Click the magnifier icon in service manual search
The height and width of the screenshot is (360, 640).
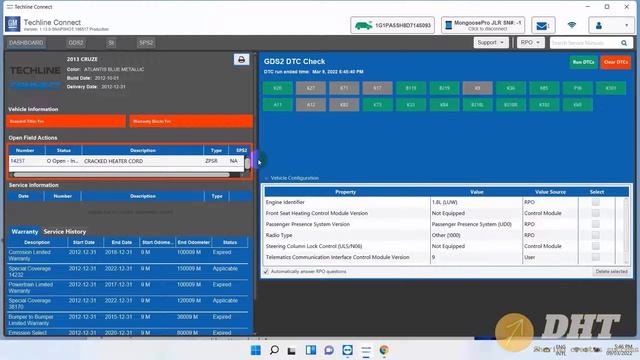tap(624, 43)
